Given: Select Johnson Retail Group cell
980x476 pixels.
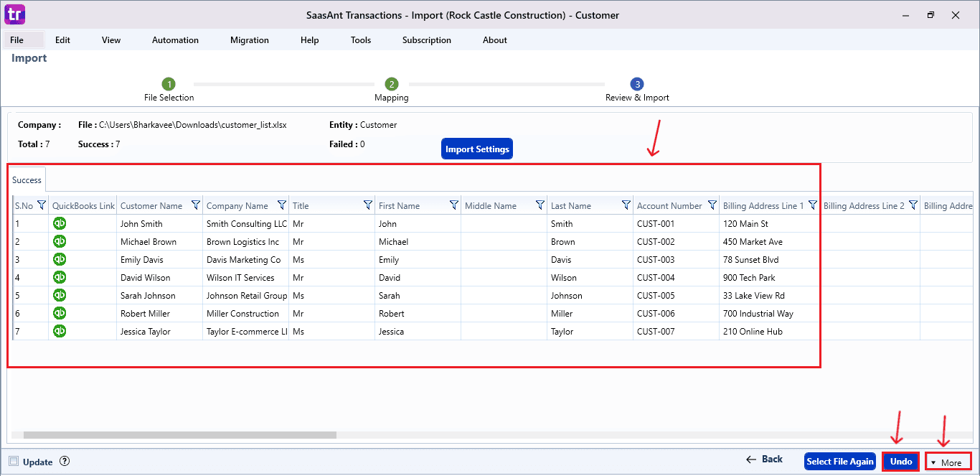Looking at the screenshot, I should coord(245,295).
